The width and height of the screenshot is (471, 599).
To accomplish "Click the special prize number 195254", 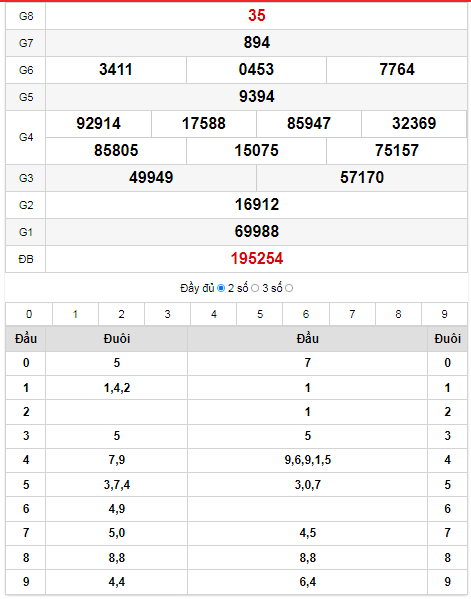I will [x=257, y=259].
